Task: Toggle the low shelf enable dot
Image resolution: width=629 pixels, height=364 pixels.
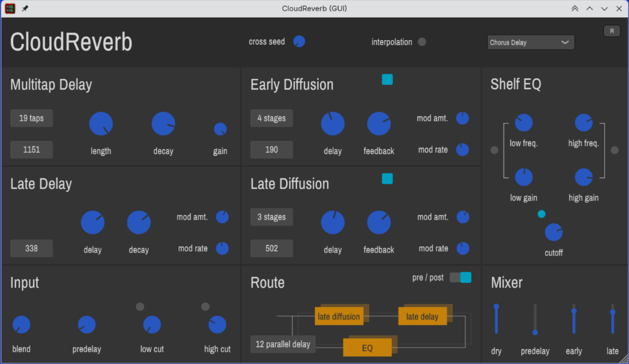Action: point(495,150)
